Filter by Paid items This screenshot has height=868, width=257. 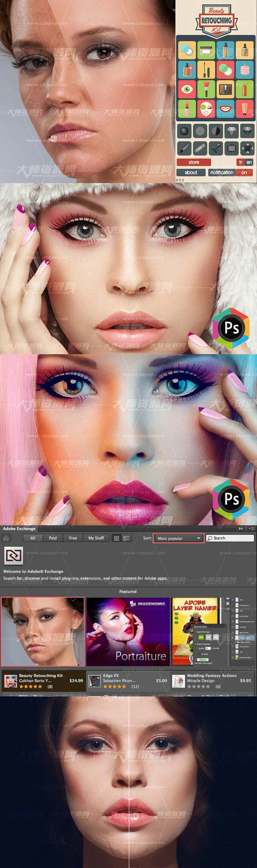(x=53, y=538)
